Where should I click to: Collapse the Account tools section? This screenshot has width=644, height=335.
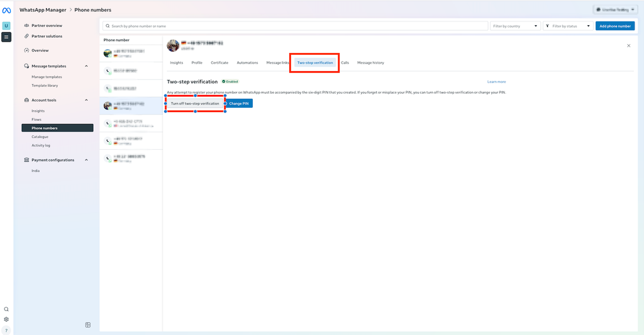coord(86,100)
